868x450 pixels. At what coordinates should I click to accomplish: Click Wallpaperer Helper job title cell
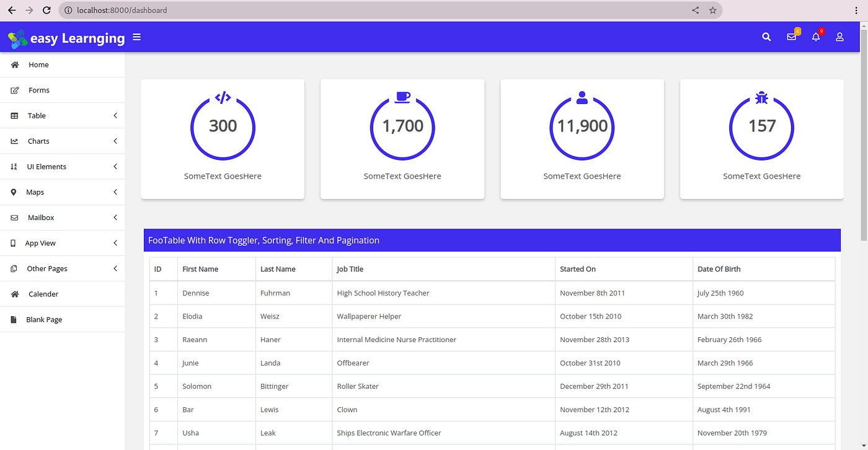tap(443, 316)
